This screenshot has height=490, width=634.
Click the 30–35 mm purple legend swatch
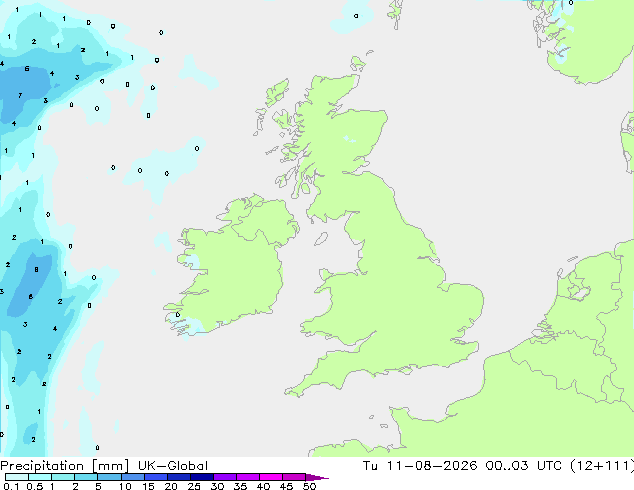pos(225,477)
